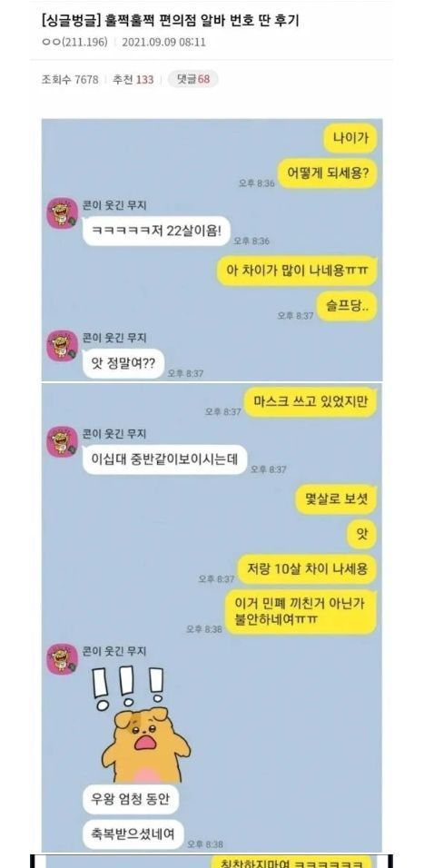This screenshot has height=868, width=434.
Task: Select the 마스크 쓰고 있었지만 bubble
Action: 311,402
